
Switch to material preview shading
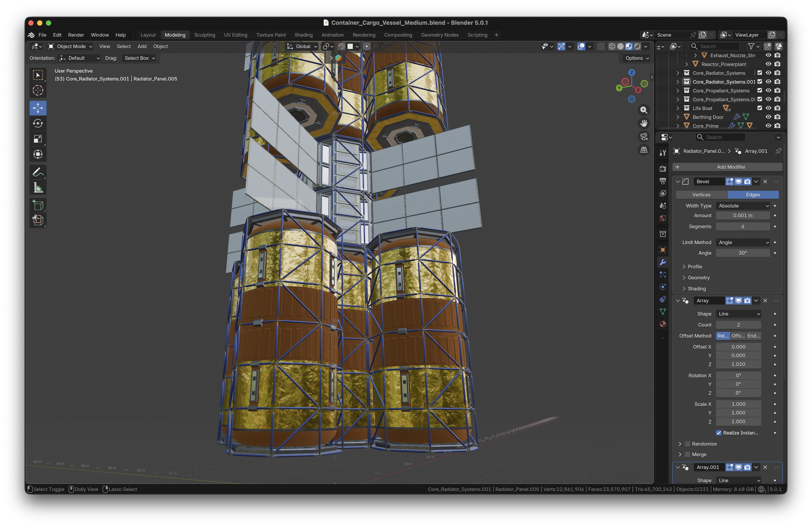[629, 46]
